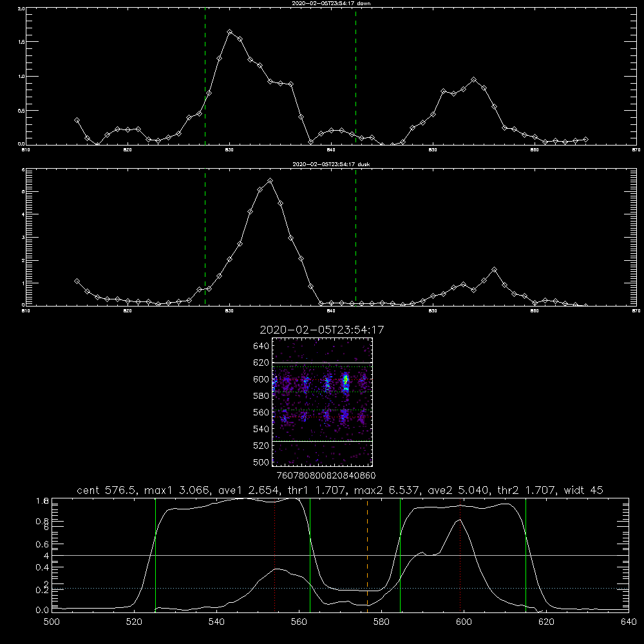Click the 540 label on the bottom profile x-axis
The width and height of the screenshot is (644, 644).
tap(216, 622)
